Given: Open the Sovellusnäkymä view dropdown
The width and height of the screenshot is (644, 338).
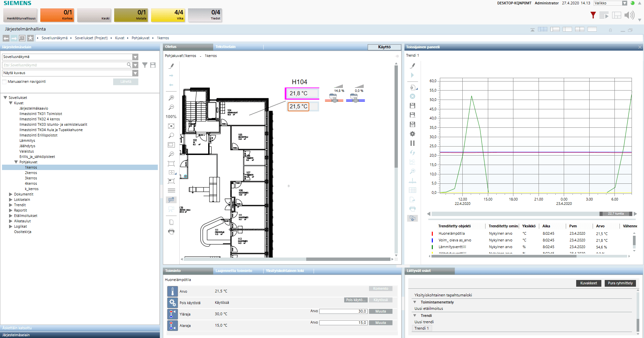Looking at the screenshot, I should pyautogui.click(x=135, y=57).
